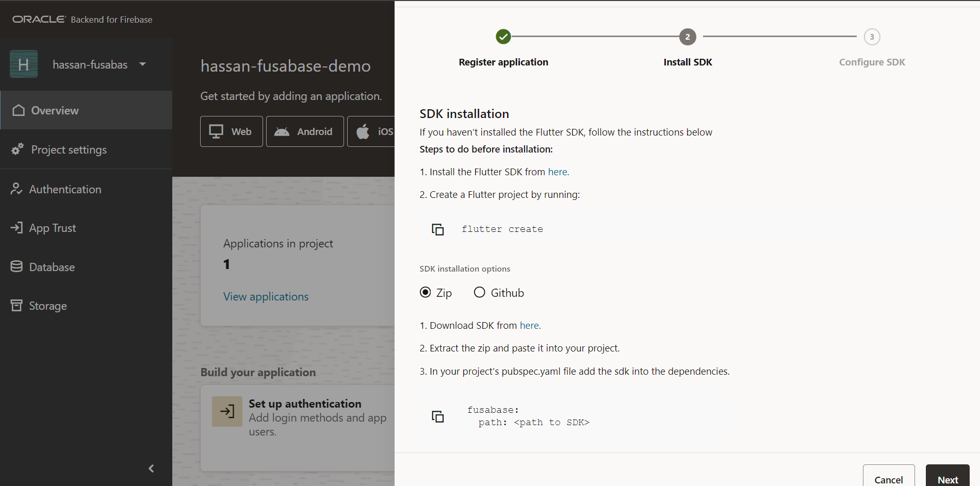Add an Android application
Viewport: 980px width, 486px height.
pos(305,131)
